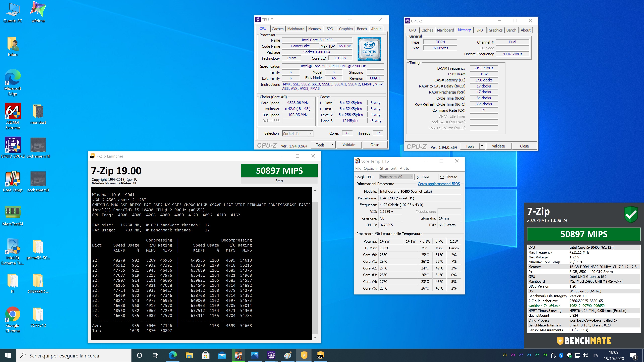The image size is (644, 362).
Task: Open the Photos app from the taskbar
Action: (255, 355)
